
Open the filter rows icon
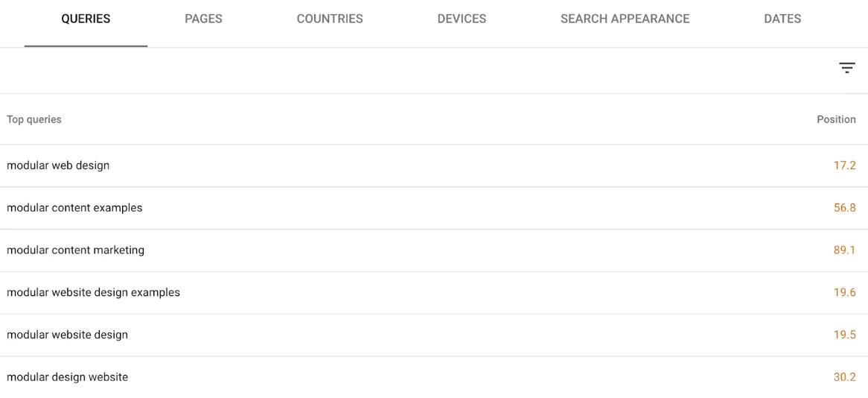[x=846, y=68]
